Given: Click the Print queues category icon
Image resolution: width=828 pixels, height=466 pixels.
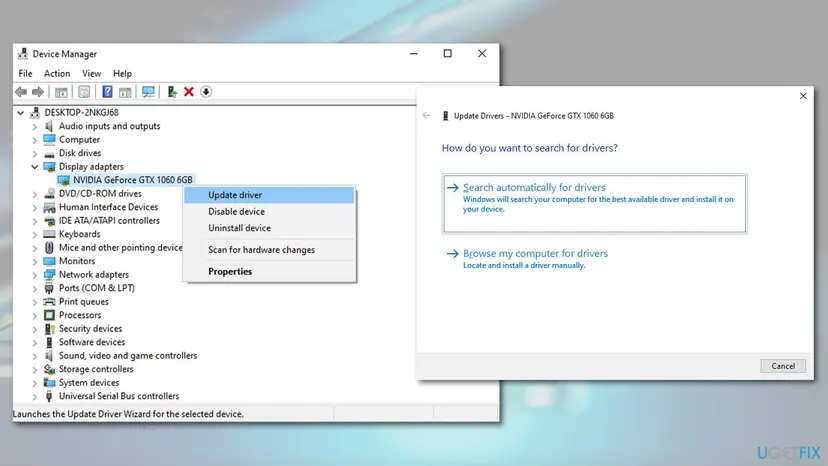Looking at the screenshot, I should [x=49, y=302].
